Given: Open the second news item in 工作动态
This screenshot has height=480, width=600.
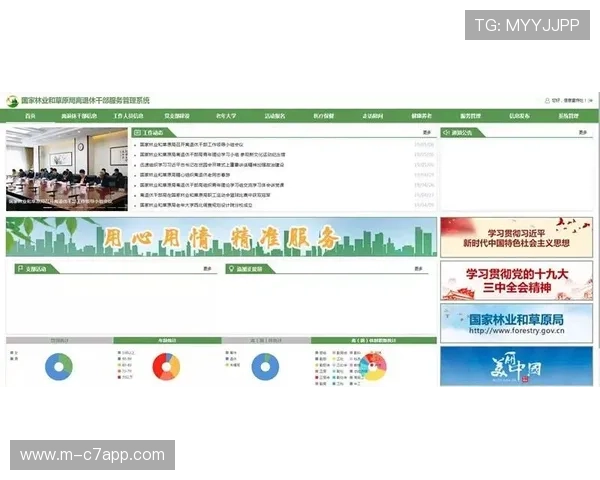Looking at the screenshot, I should (x=212, y=155).
